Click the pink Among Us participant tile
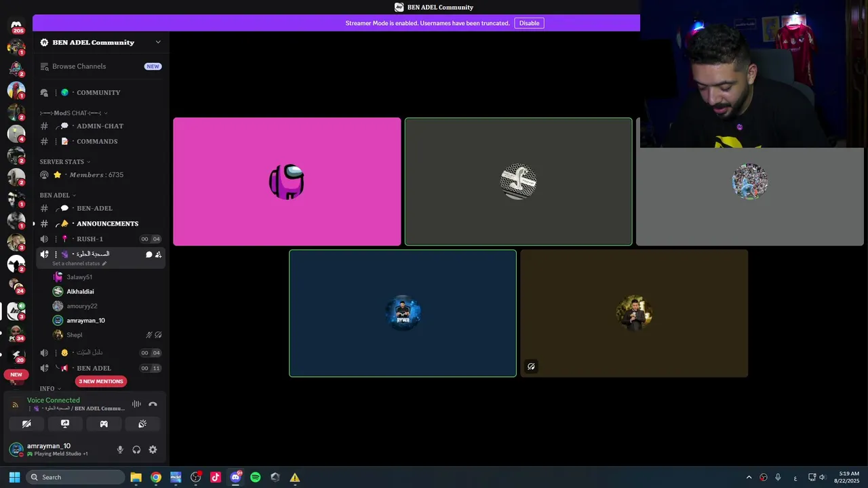The height and width of the screenshot is (488, 868). [x=287, y=182]
